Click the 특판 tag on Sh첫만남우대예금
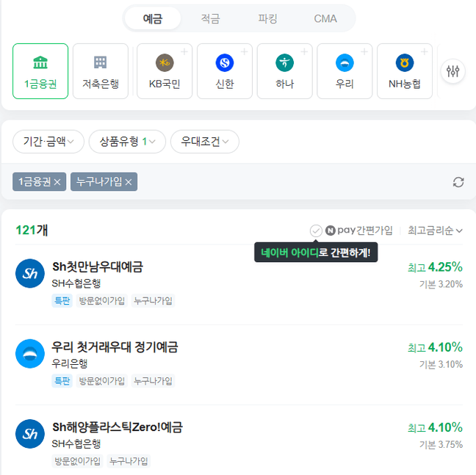Viewport: 476px width, 475px height. click(62, 300)
